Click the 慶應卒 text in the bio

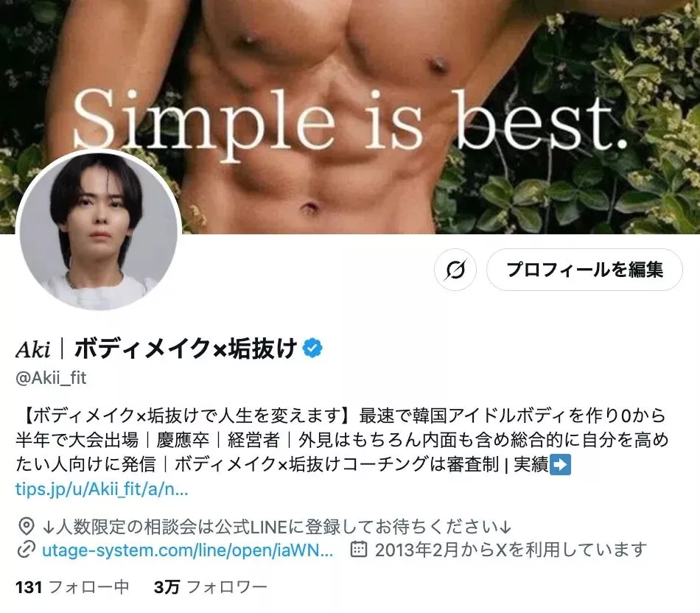coord(183,440)
